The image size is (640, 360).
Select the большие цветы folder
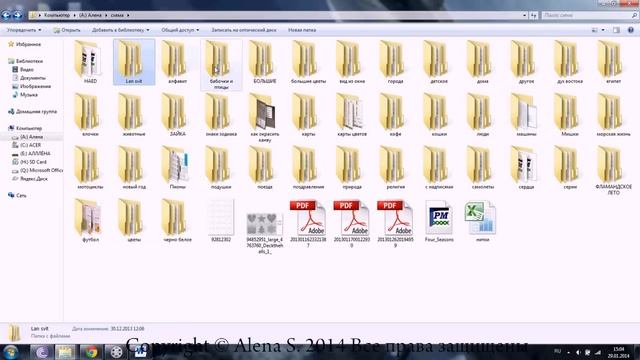click(308, 62)
